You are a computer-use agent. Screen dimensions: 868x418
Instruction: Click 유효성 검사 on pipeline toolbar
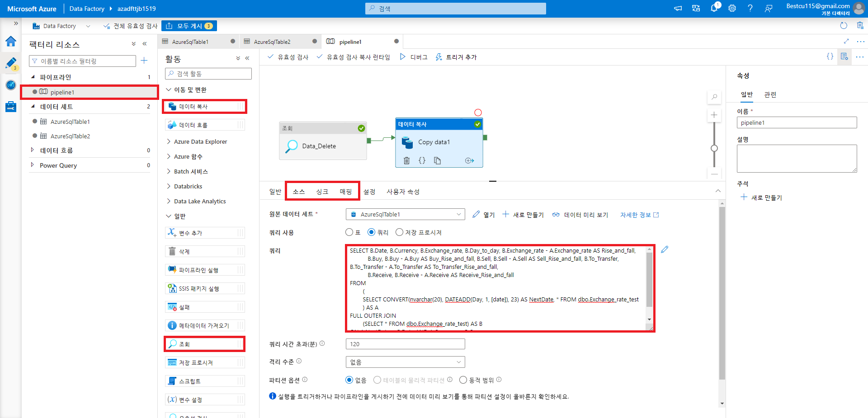(x=288, y=57)
